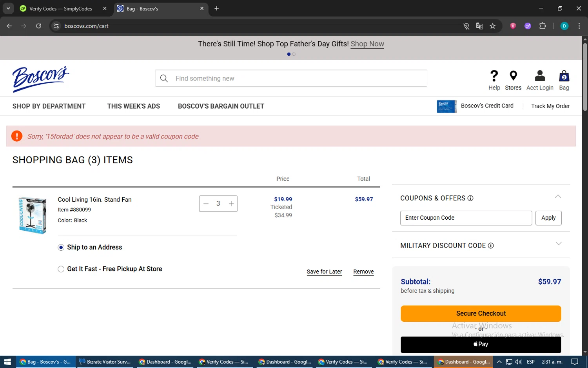Open Shop By Department menu

pyautogui.click(x=49, y=106)
